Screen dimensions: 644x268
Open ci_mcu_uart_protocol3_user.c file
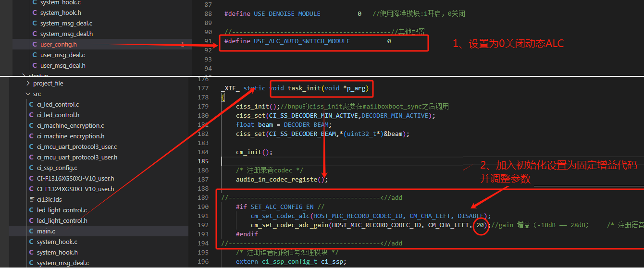(77, 147)
